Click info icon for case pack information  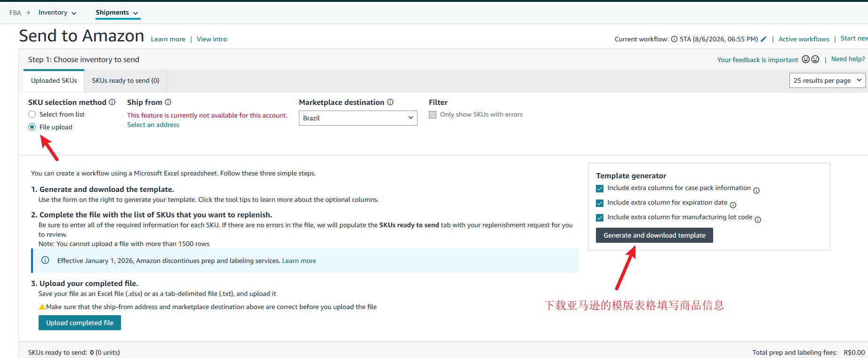[x=756, y=191]
